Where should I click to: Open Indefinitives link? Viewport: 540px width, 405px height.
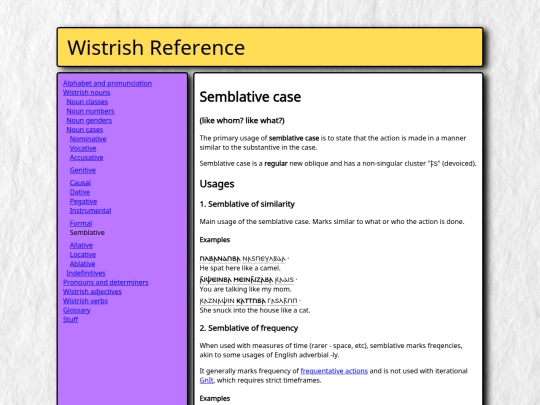tap(86, 273)
